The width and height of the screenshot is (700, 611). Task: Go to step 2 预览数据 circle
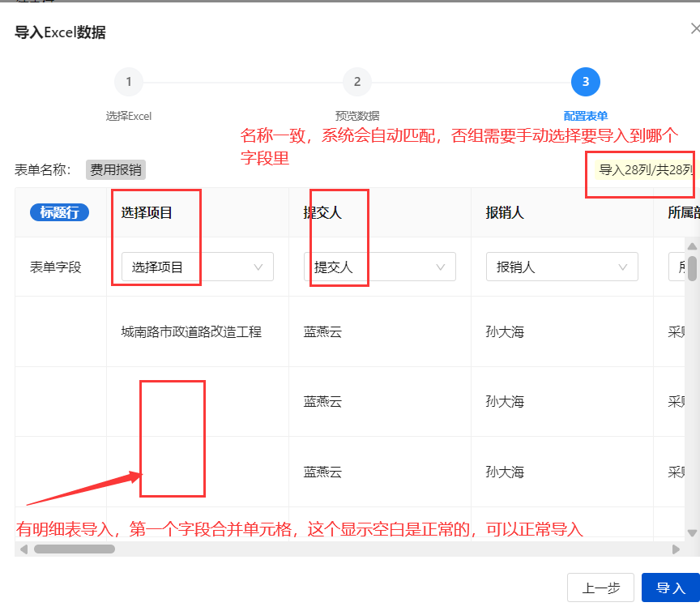coord(357,82)
